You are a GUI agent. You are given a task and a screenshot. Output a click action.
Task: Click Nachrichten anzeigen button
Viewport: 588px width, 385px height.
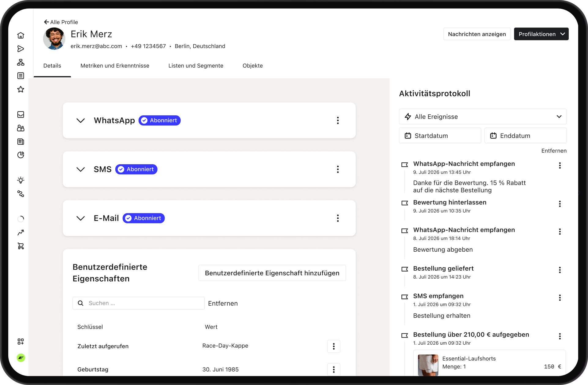477,34
